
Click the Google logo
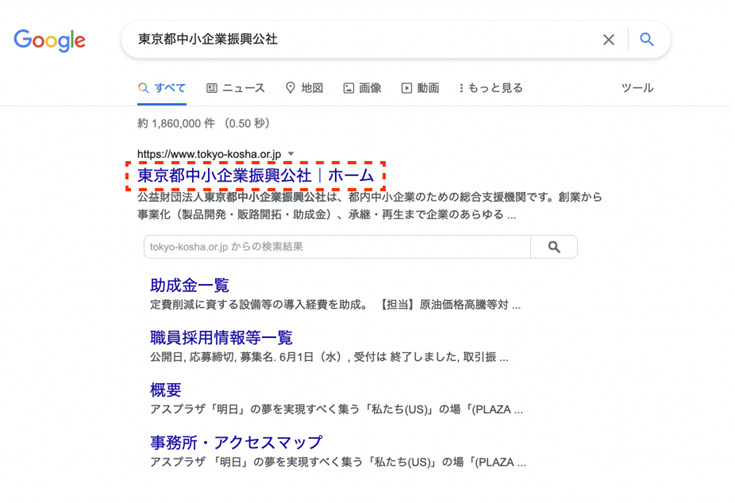tap(50, 40)
